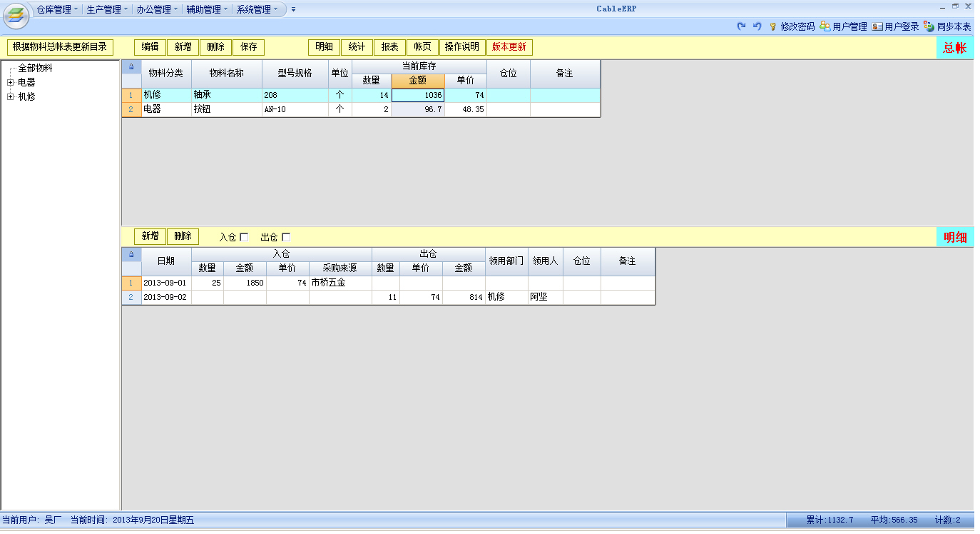
Task: Click lock icon in upper grid corner
Action: [131, 66]
